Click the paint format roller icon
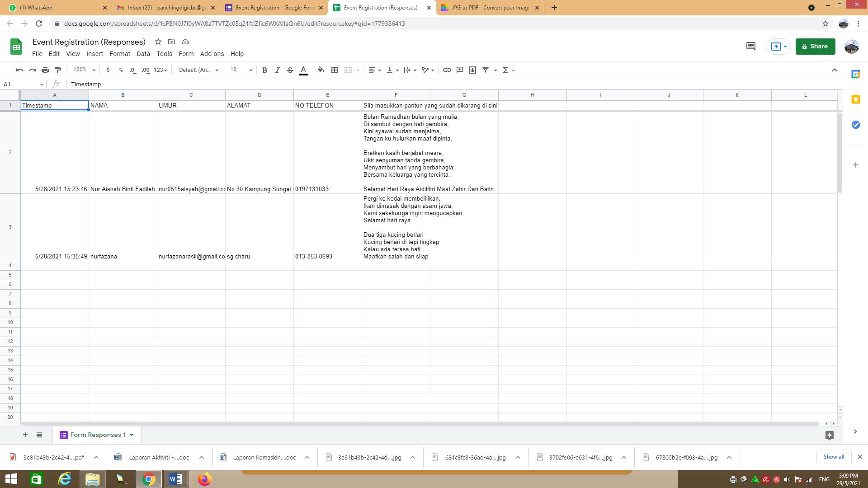868x488 pixels. point(58,70)
